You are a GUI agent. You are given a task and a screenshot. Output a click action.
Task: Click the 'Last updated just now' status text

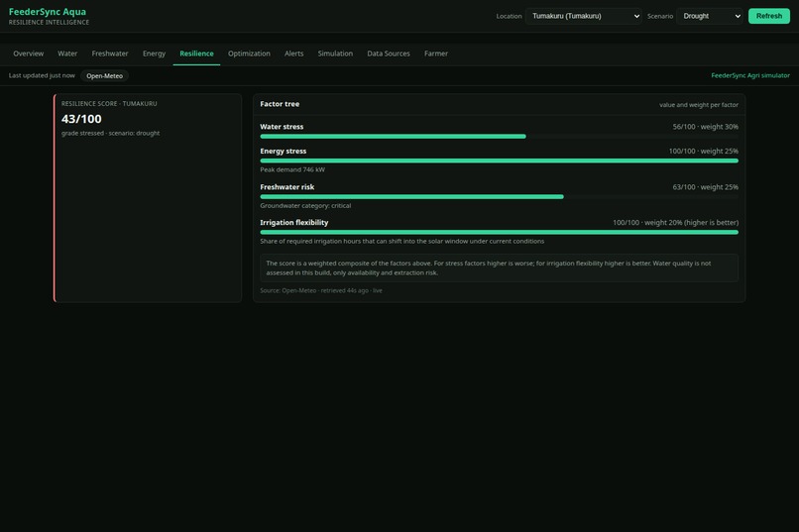[42, 75]
